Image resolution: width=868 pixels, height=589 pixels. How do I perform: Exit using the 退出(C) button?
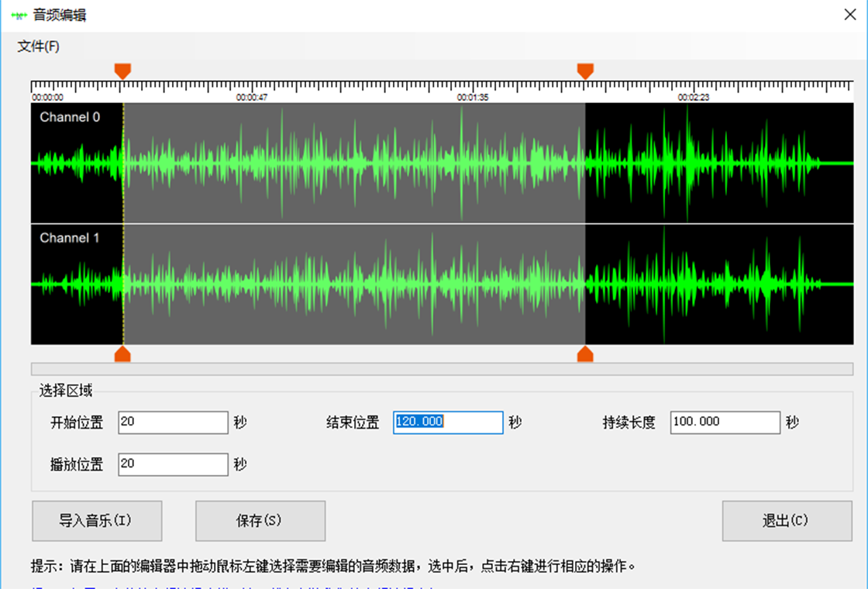pos(787,521)
